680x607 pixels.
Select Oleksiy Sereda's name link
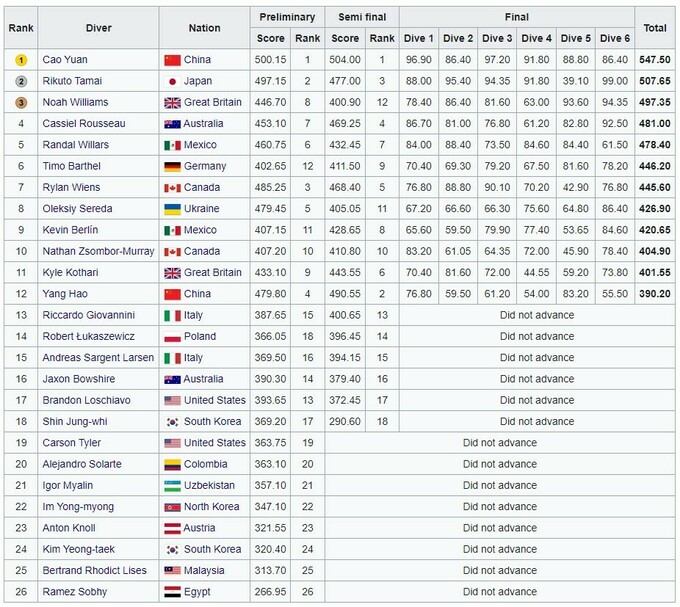[77, 209]
